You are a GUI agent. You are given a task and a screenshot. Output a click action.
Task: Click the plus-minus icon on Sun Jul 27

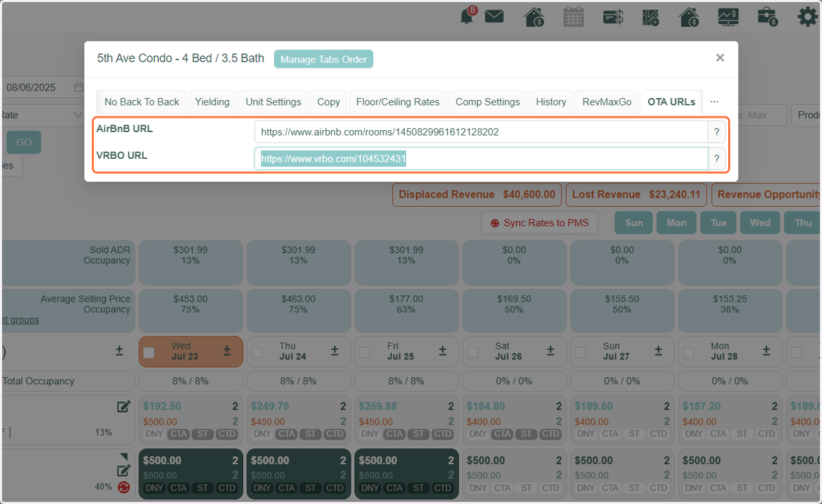point(658,351)
